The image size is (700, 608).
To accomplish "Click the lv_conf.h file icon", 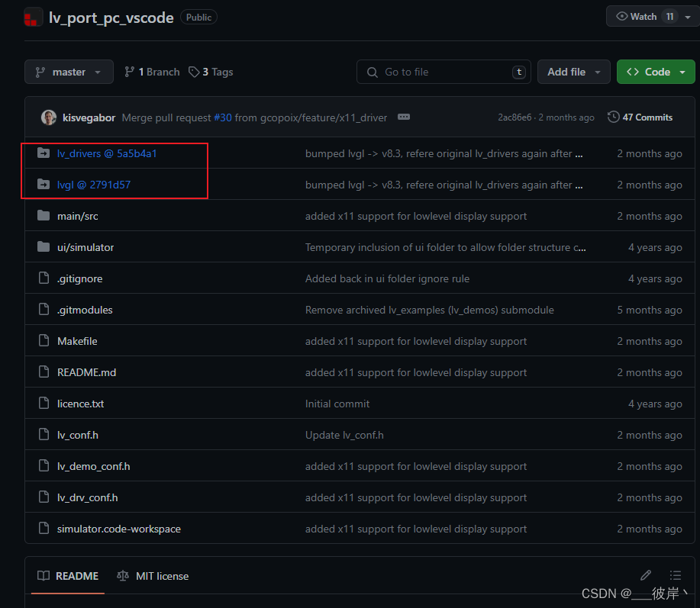I will (x=44, y=435).
